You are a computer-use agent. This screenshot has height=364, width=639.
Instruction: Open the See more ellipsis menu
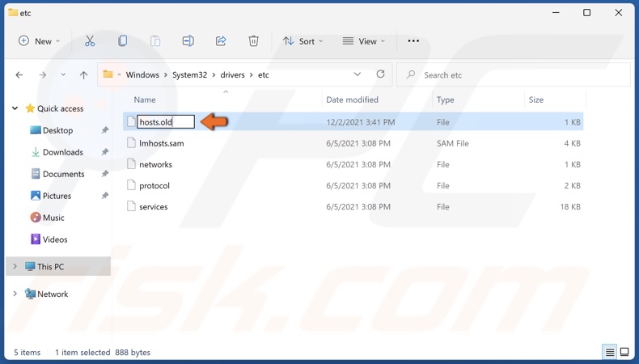tap(413, 41)
